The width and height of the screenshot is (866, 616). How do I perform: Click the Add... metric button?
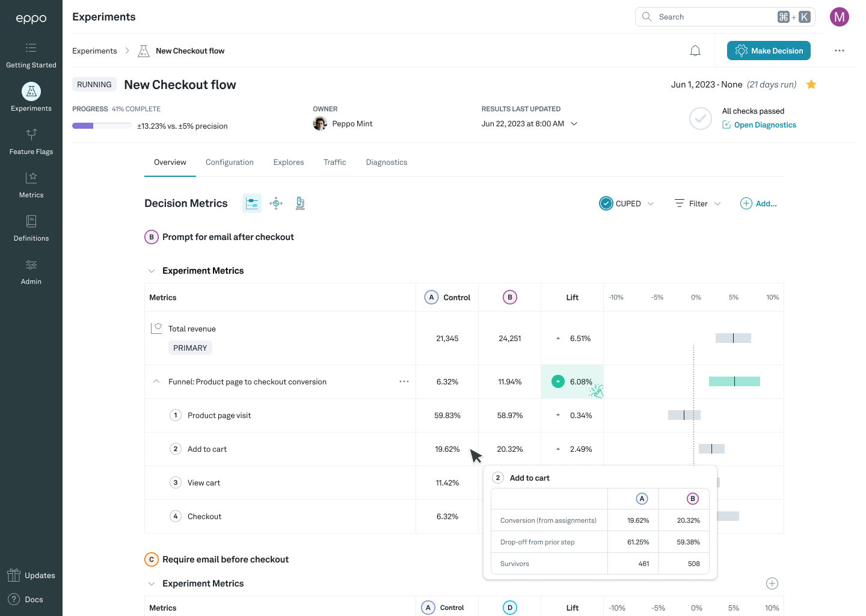759,204
